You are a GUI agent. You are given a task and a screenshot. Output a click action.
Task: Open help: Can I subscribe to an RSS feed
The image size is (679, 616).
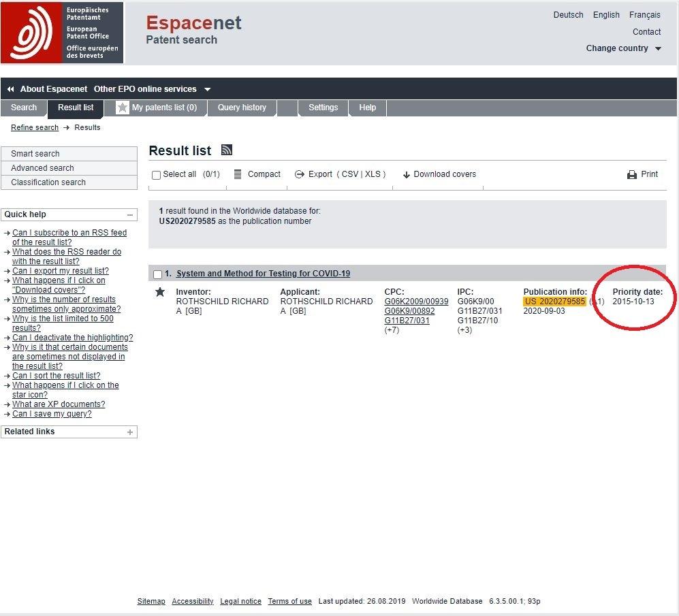coord(69,238)
